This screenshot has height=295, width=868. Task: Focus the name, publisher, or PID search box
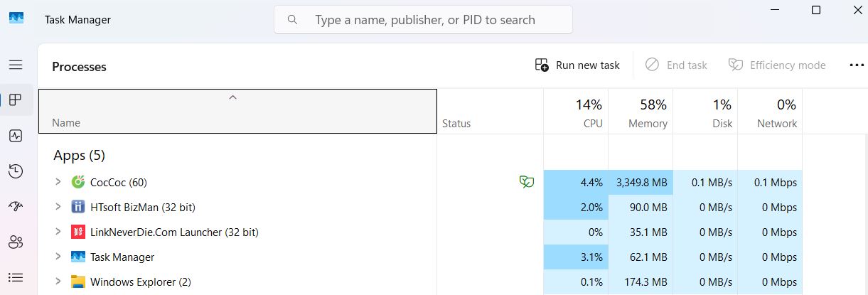click(423, 20)
